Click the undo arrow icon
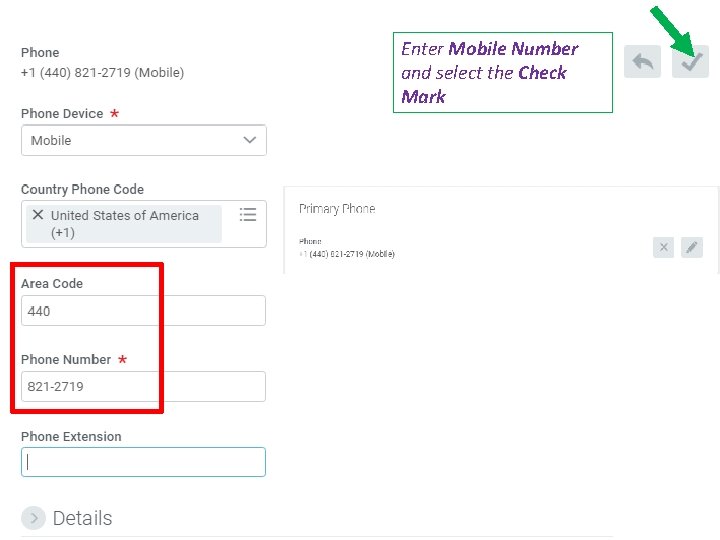Viewport: 720px width, 540px height. [642, 62]
